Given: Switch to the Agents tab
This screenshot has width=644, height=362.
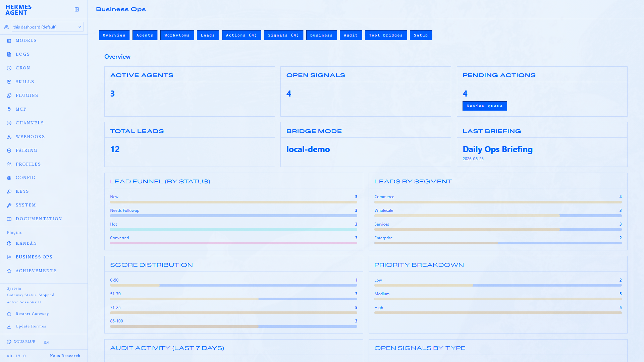Looking at the screenshot, I should (145, 35).
